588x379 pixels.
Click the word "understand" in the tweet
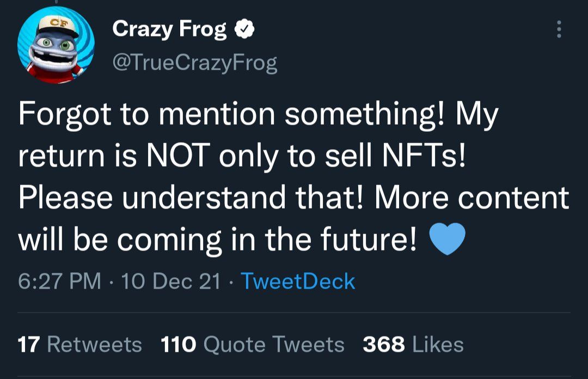pyautogui.click(x=204, y=197)
